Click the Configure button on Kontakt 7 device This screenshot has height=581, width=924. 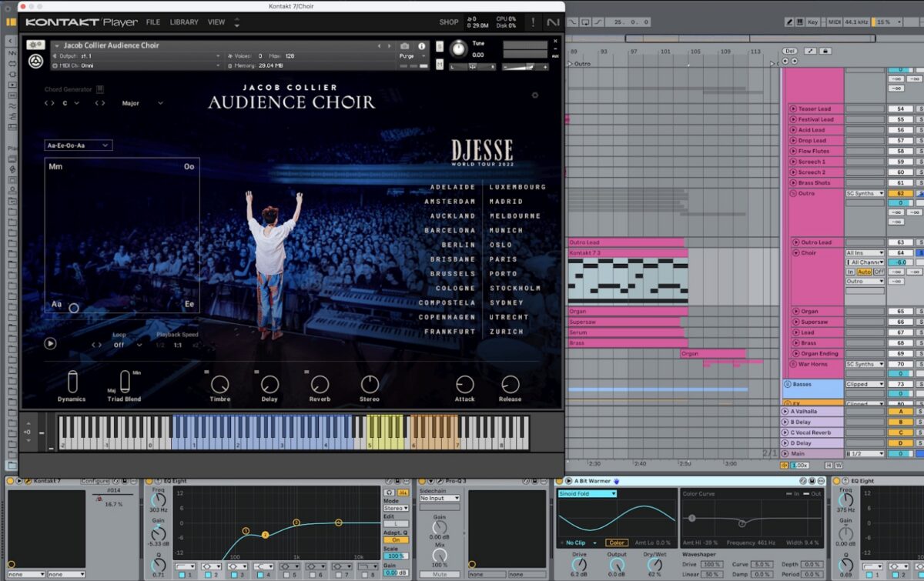click(95, 481)
